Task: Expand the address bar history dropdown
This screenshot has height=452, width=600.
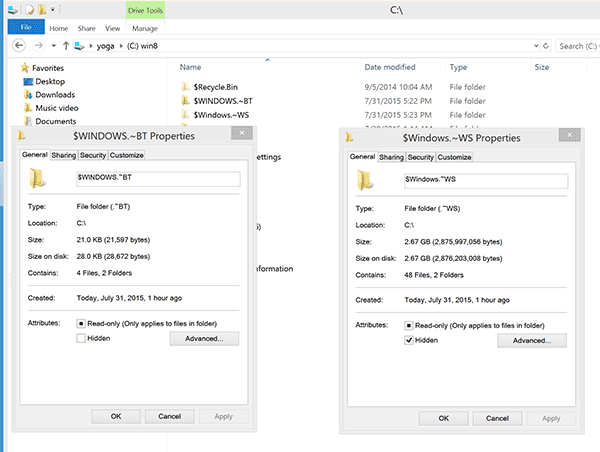Action: (536, 46)
